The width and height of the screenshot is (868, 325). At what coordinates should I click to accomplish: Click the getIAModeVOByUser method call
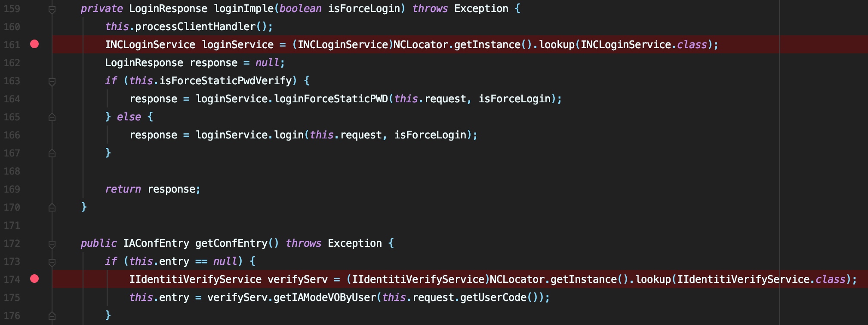(x=325, y=297)
